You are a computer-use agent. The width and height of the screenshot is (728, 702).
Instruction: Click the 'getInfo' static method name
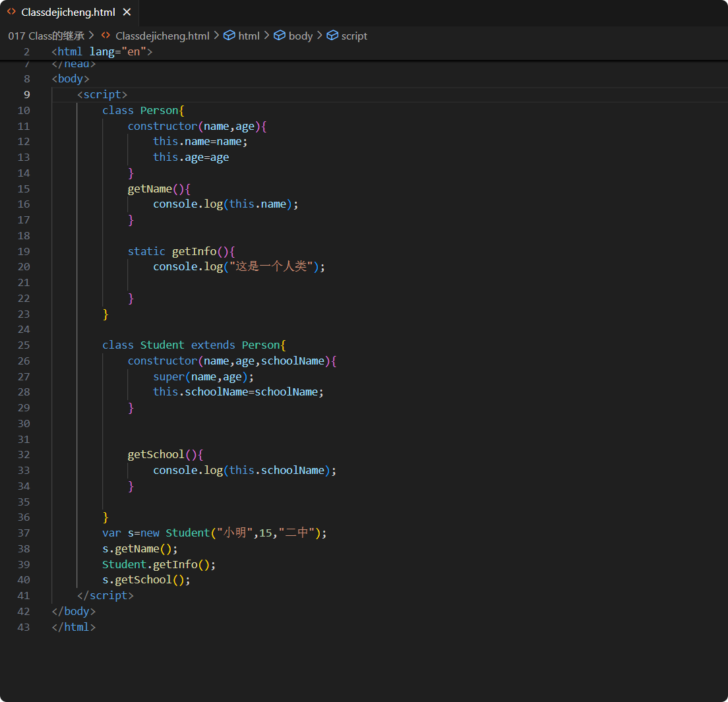click(x=194, y=251)
